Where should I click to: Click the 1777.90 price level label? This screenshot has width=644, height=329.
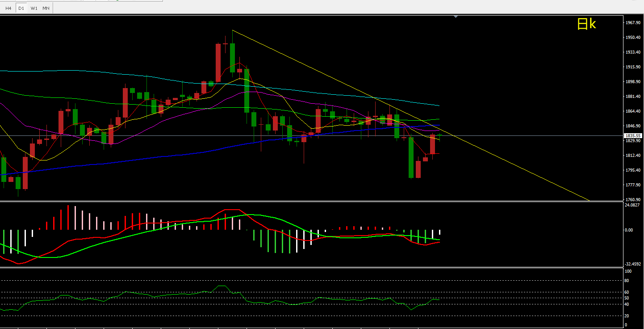click(x=634, y=185)
